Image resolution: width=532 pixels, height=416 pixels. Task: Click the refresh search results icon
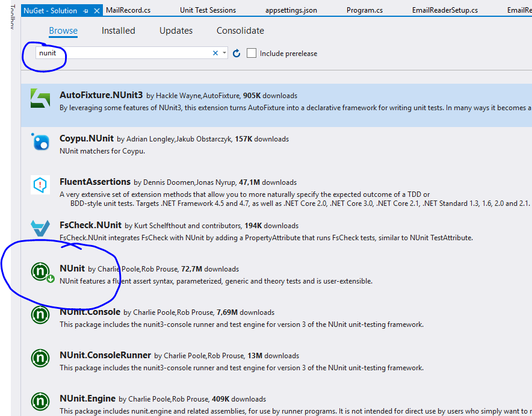[235, 53]
